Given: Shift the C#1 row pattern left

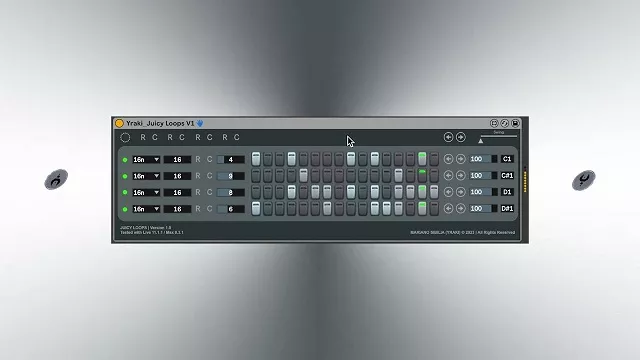Looking at the screenshot, I should click(x=449, y=176).
